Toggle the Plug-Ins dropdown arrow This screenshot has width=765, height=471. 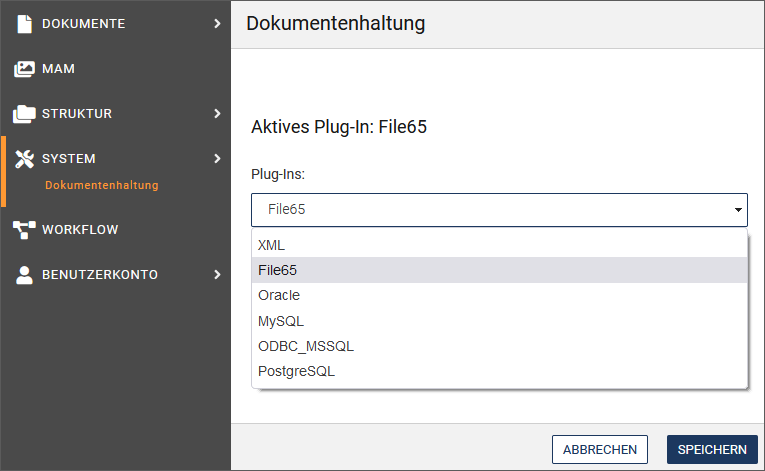tap(738, 210)
